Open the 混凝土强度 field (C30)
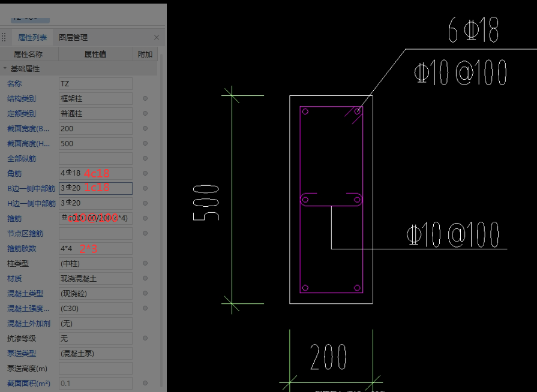The height and width of the screenshot is (392, 537). [x=95, y=309]
